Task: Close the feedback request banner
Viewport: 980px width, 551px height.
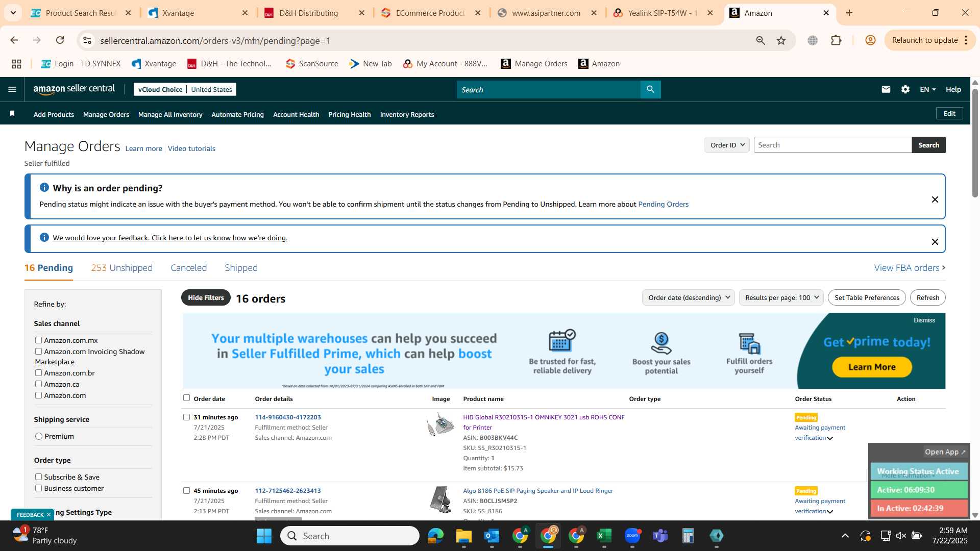Action: coord(935,242)
